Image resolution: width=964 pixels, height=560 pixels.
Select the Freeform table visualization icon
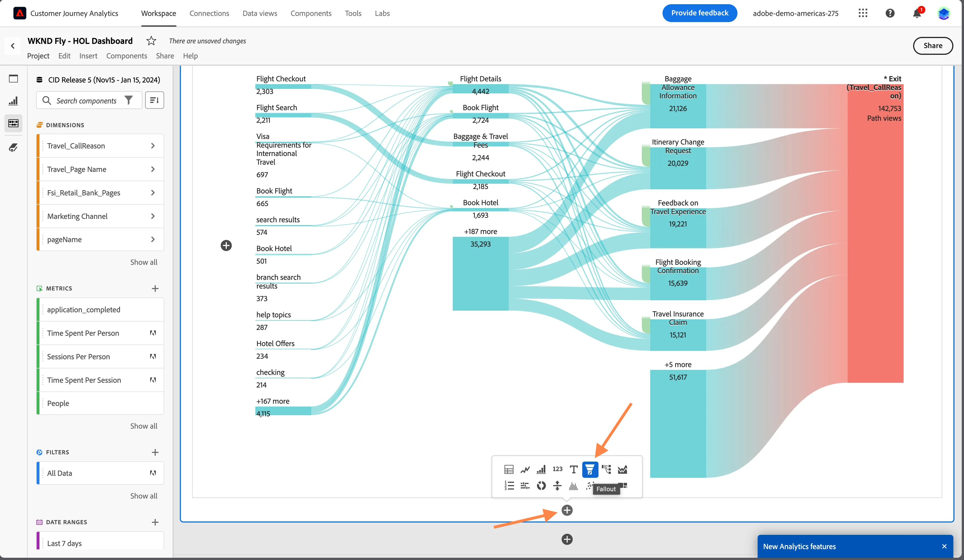(509, 469)
